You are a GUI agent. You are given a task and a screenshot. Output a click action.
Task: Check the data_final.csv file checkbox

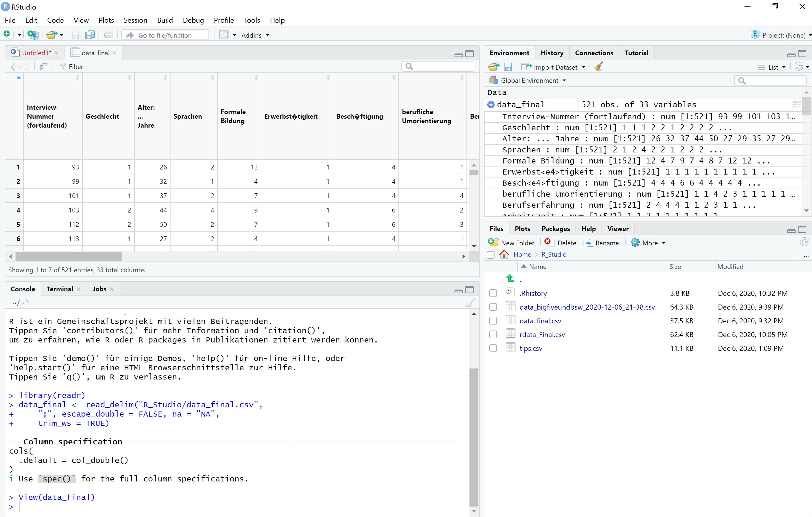(493, 321)
